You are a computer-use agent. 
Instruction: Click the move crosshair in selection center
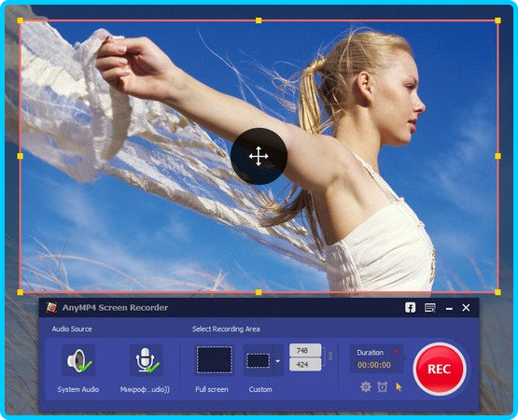pyautogui.click(x=259, y=156)
